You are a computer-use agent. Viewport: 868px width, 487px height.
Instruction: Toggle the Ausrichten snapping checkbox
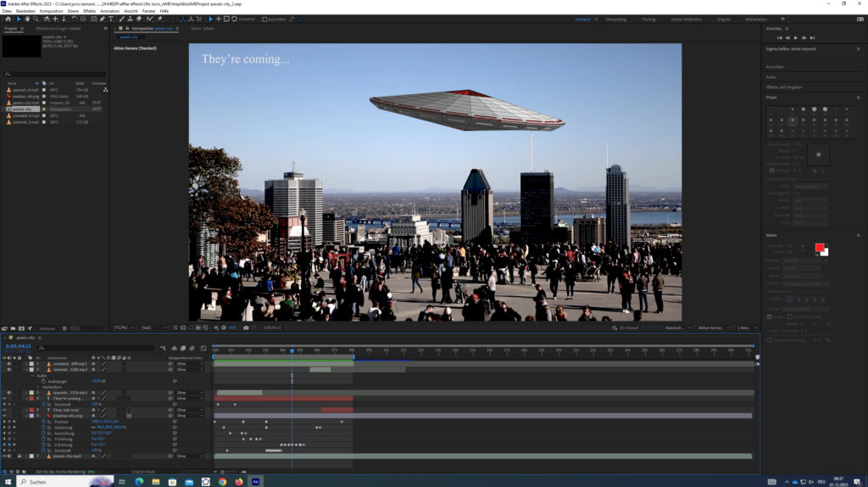[x=264, y=19]
